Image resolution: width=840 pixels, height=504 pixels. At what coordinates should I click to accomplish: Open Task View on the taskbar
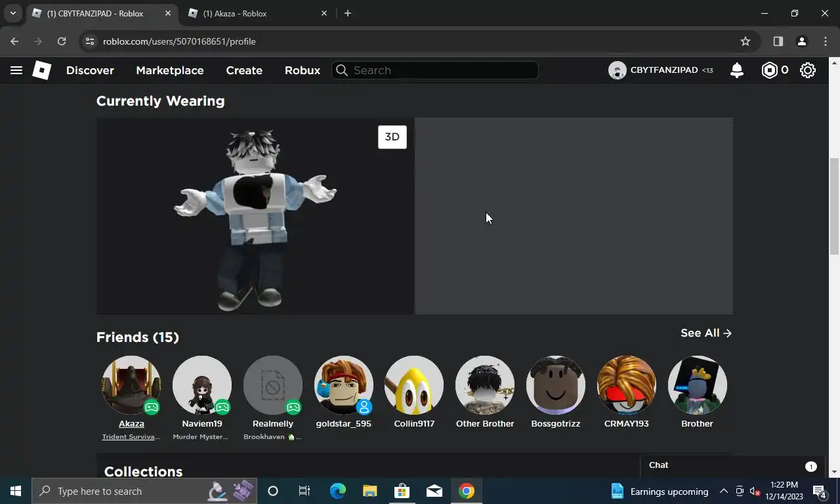(304, 491)
